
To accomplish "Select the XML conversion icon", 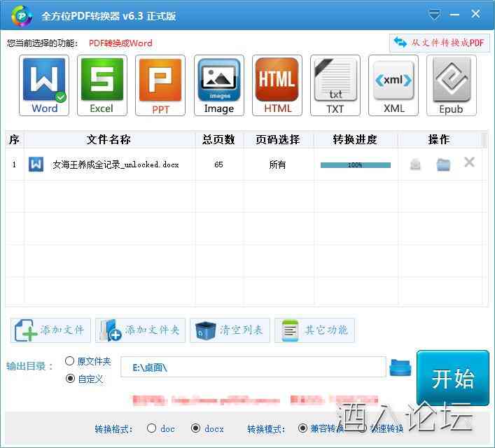I will [x=393, y=85].
